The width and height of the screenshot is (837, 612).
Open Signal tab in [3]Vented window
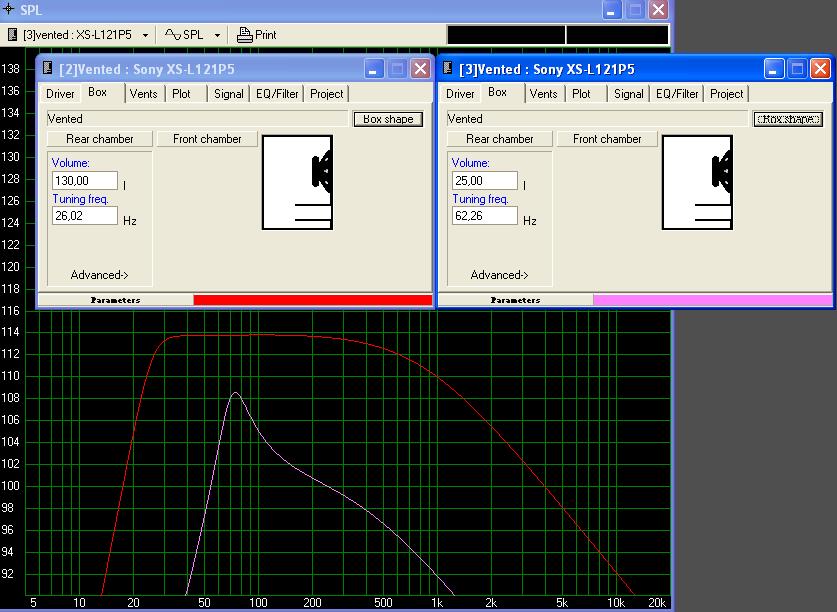[x=628, y=94]
